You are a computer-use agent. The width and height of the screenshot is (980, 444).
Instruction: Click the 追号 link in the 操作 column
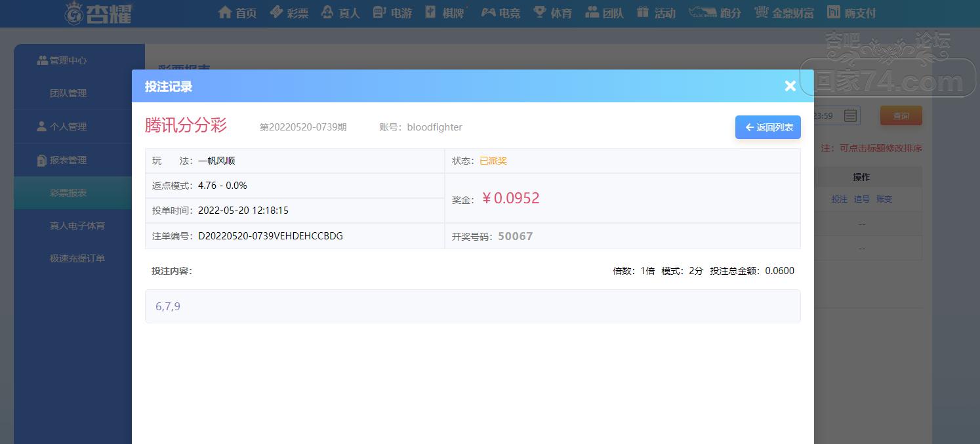click(x=862, y=199)
